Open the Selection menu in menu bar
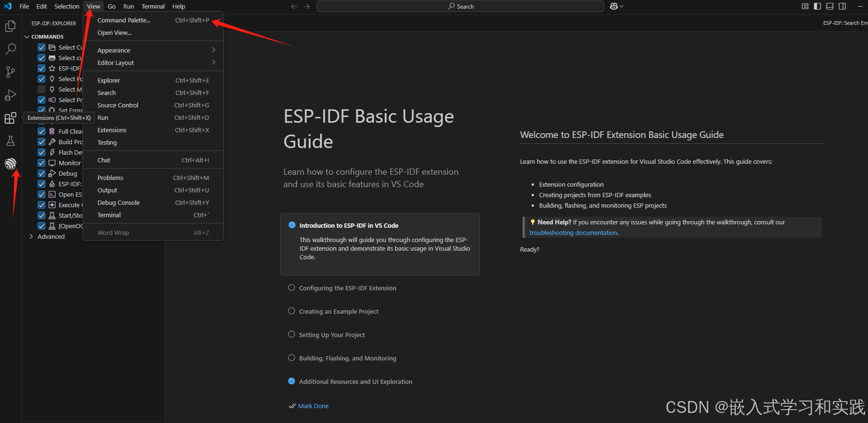 [x=67, y=6]
